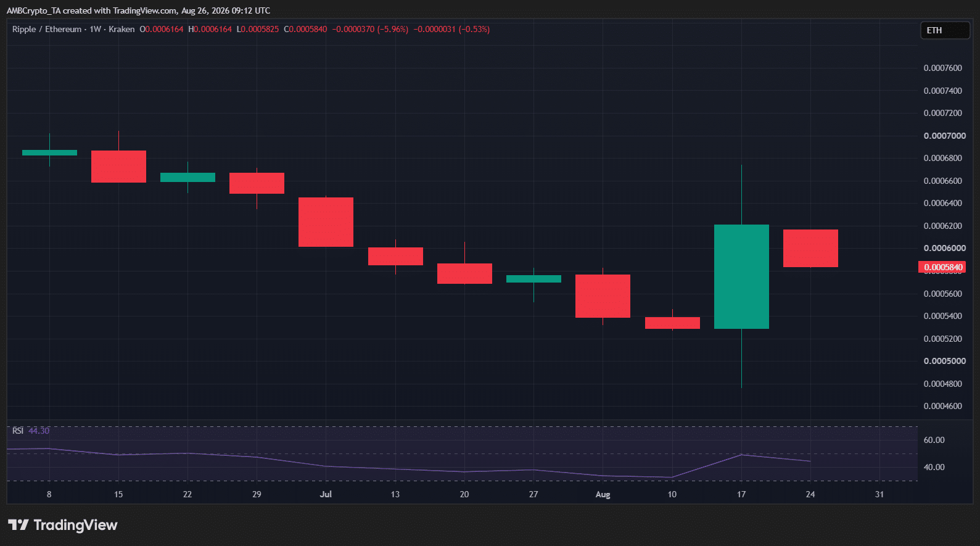Click the 40.00 RSI scale label

point(934,467)
